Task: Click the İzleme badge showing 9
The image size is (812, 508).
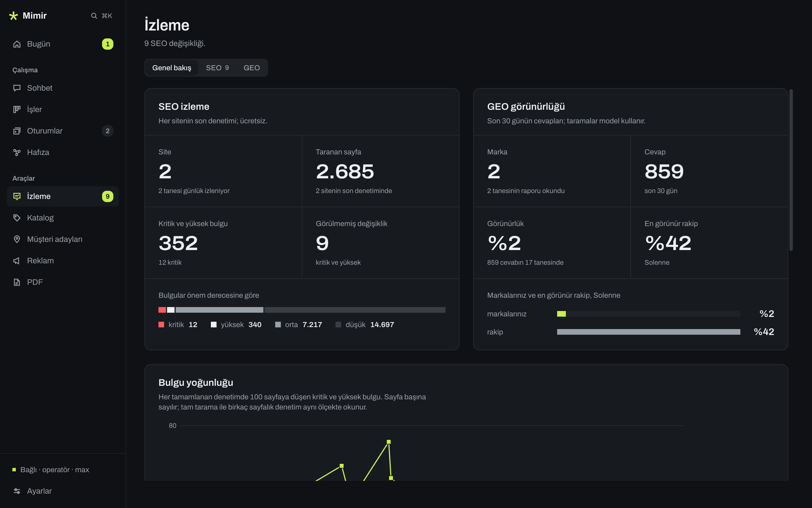Action: (108, 196)
